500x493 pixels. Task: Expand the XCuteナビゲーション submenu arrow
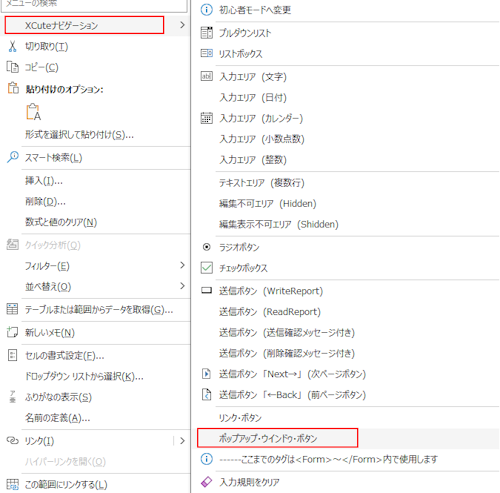tap(182, 25)
